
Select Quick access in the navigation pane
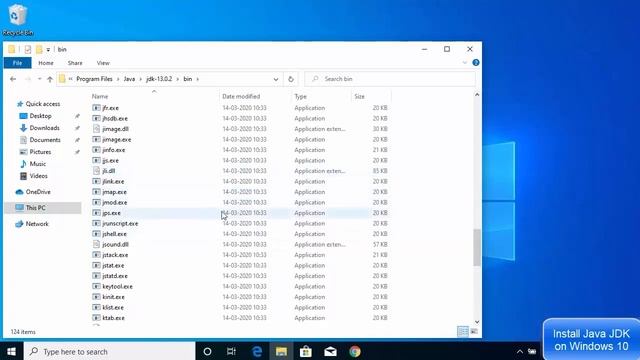(x=42, y=104)
